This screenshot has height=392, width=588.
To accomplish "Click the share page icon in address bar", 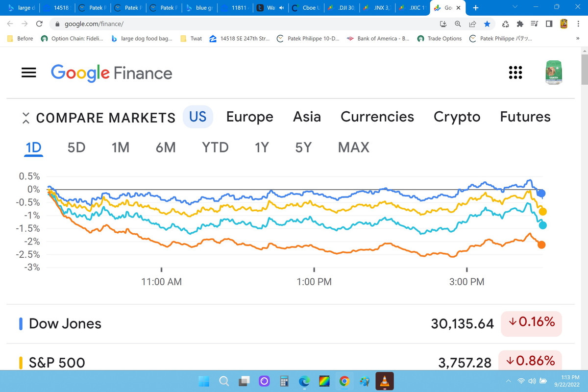I will click(472, 24).
